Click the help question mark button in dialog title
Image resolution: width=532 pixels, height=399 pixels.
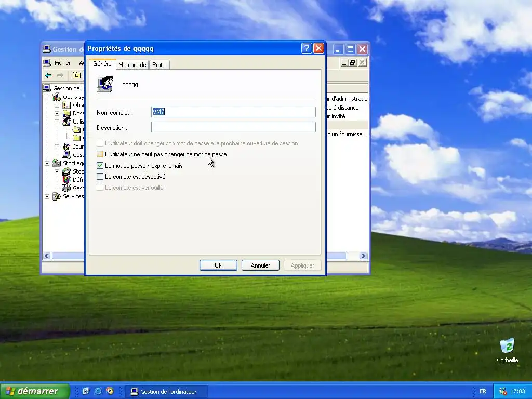307,48
